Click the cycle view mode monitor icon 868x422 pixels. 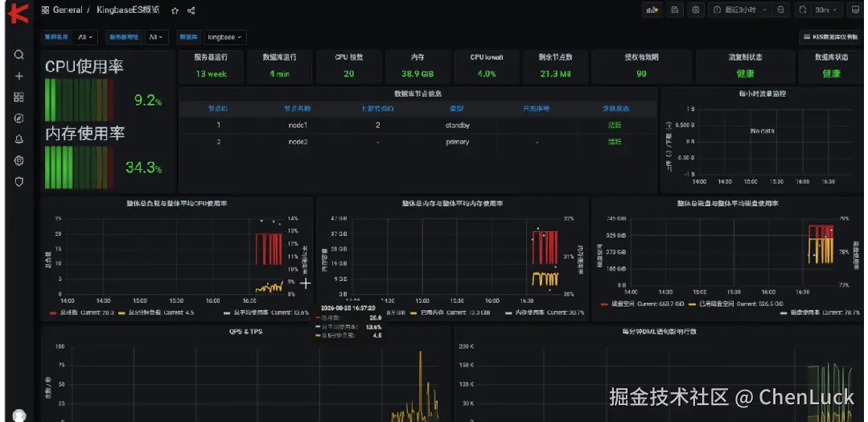855,10
